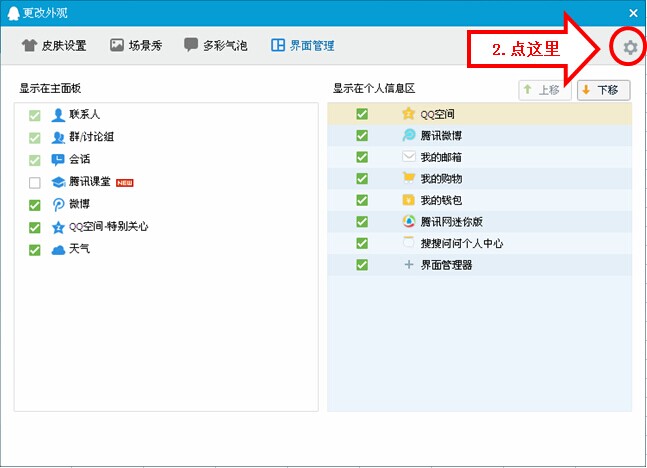
Task: Select the 腾讯网迷你版 row label text
Action: [x=451, y=222]
